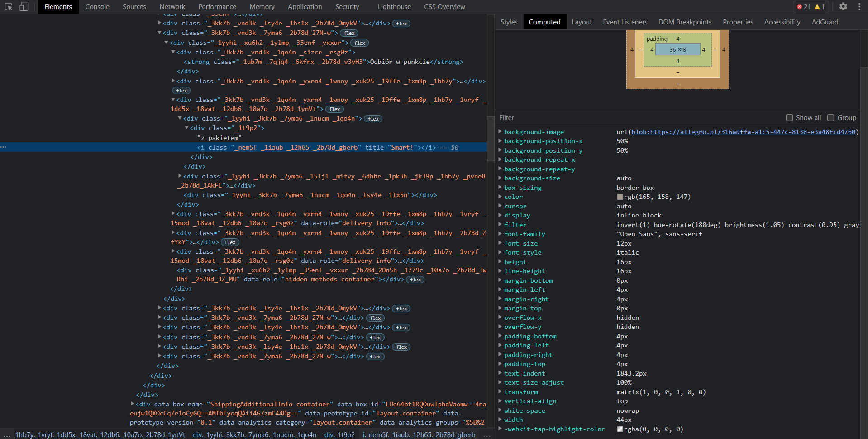Open the Lighthouse panel
The image size is (868, 439).
click(x=393, y=7)
